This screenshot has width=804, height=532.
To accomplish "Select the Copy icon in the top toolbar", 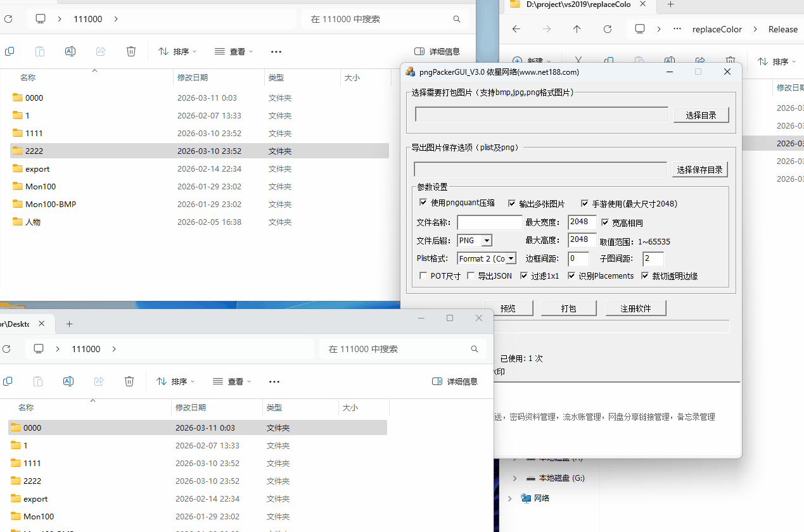I will pos(10,51).
